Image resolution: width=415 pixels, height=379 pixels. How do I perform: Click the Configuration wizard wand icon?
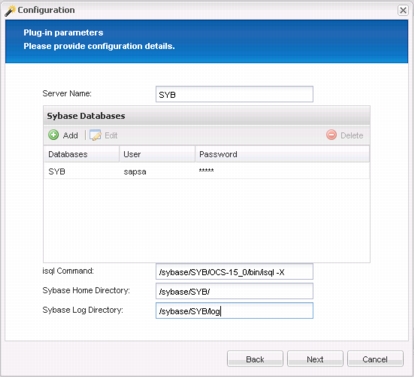coord(9,11)
